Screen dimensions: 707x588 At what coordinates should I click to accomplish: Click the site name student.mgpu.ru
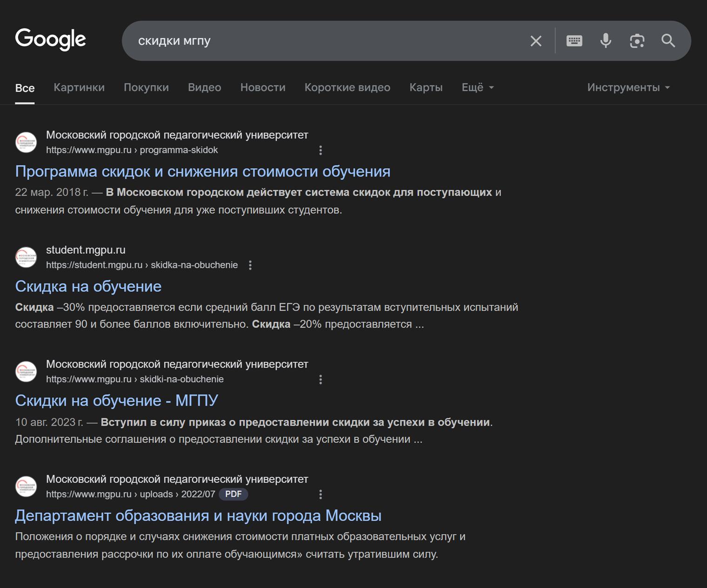coord(86,250)
